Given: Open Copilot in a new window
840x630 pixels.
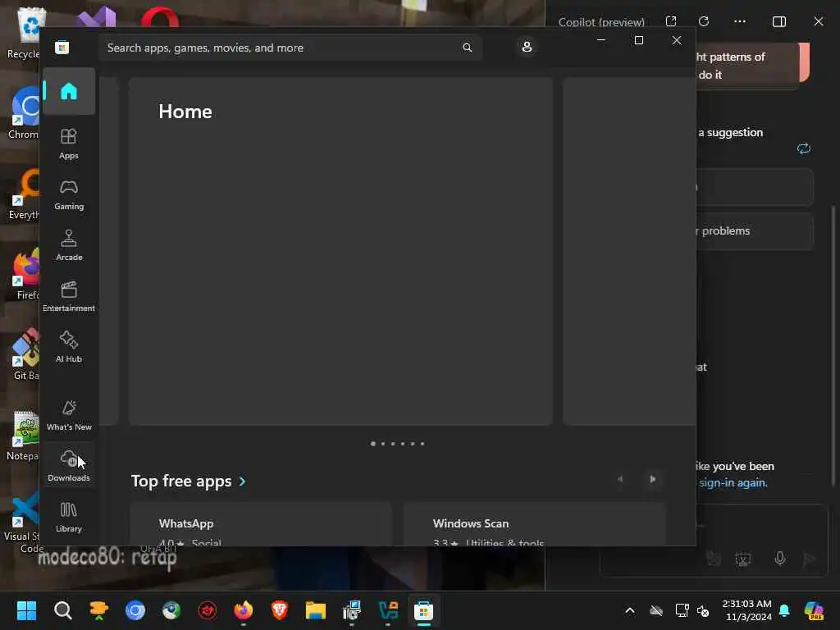Looking at the screenshot, I should pos(671,21).
